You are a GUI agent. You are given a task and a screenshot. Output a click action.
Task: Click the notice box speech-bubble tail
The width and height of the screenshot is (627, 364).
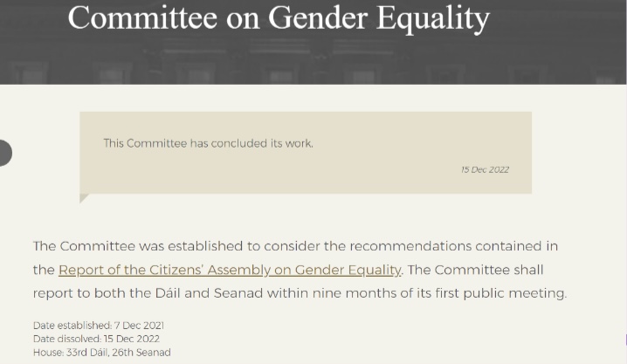[x=84, y=198]
